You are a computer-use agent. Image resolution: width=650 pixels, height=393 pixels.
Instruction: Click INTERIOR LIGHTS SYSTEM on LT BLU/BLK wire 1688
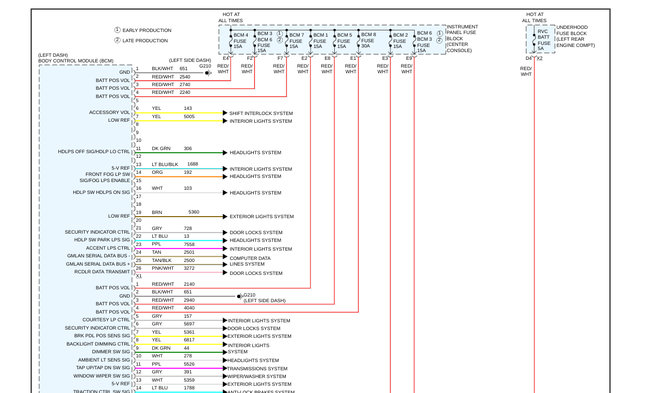[261, 169]
